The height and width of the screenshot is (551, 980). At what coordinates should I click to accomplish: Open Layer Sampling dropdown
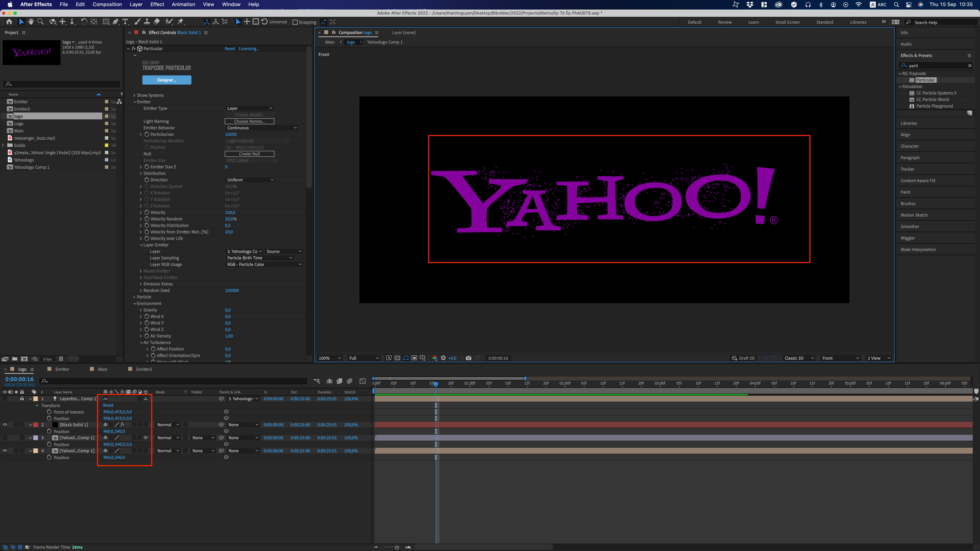(260, 258)
